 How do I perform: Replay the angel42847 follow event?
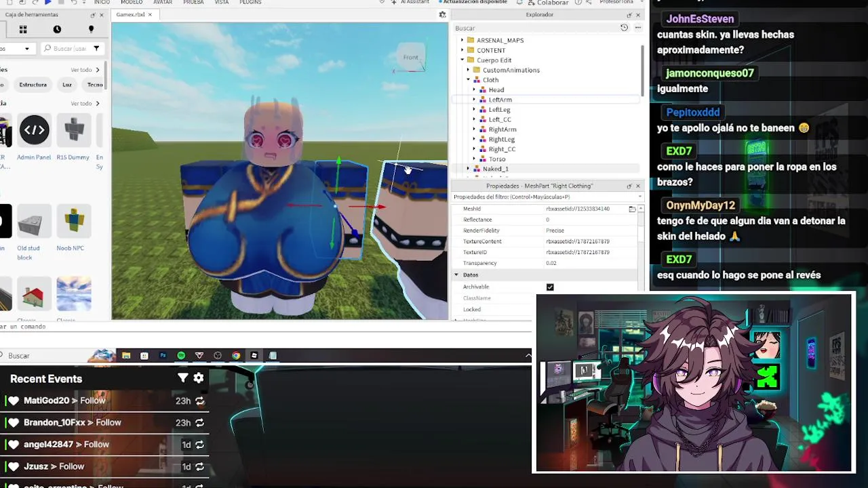[199, 445]
